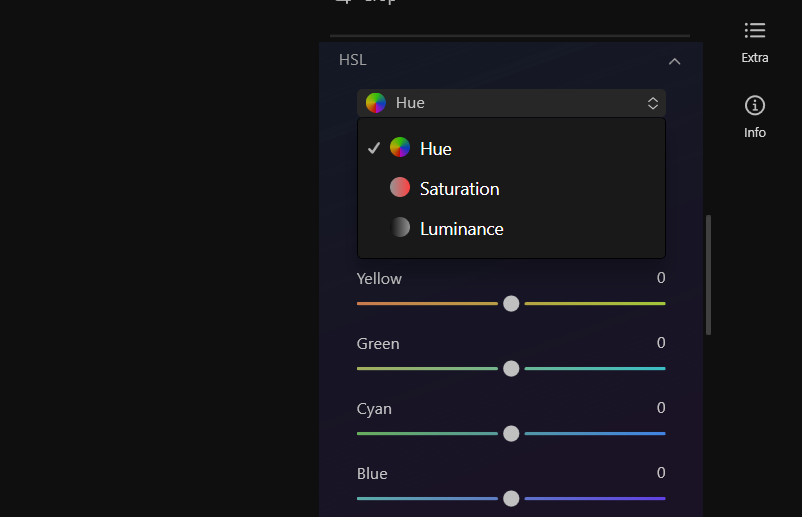Select Hue in the dropdown list
Screen dimensions: 802x517
click(511, 148)
